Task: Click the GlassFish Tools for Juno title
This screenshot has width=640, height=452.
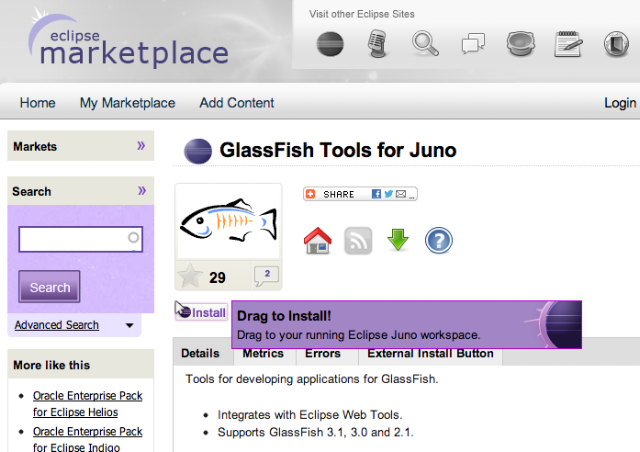Action: tap(338, 150)
